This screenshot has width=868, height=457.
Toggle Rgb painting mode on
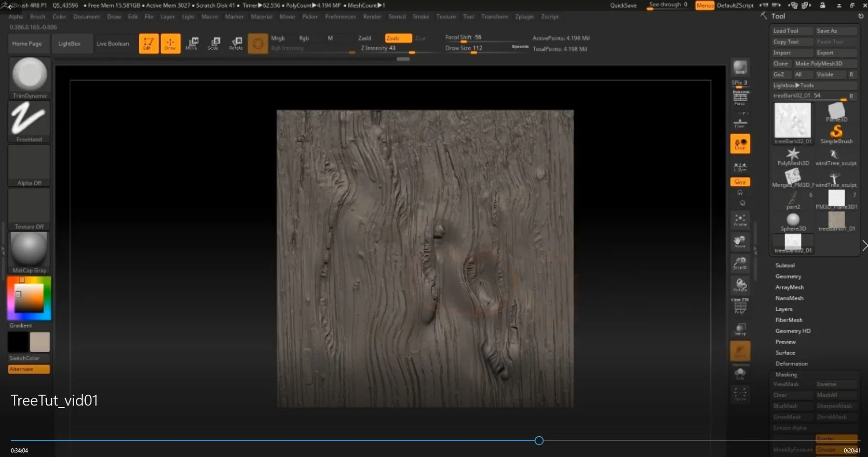point(303,38)
